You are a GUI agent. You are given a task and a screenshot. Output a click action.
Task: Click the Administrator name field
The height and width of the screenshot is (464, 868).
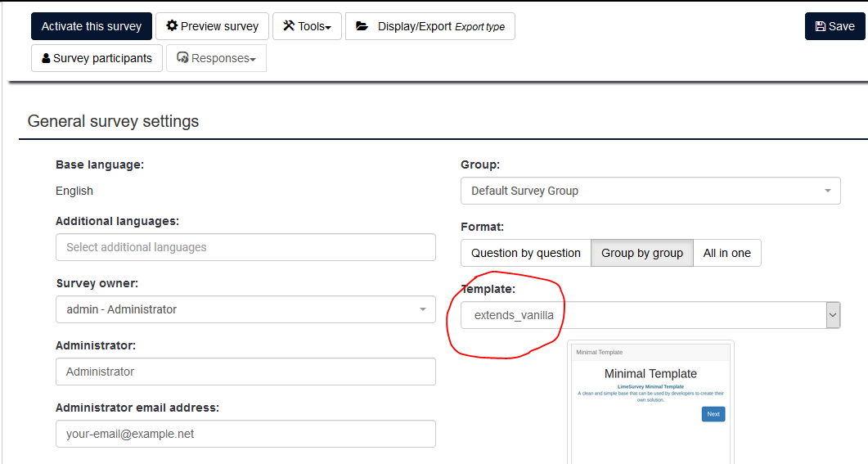[x=245, y=372]
